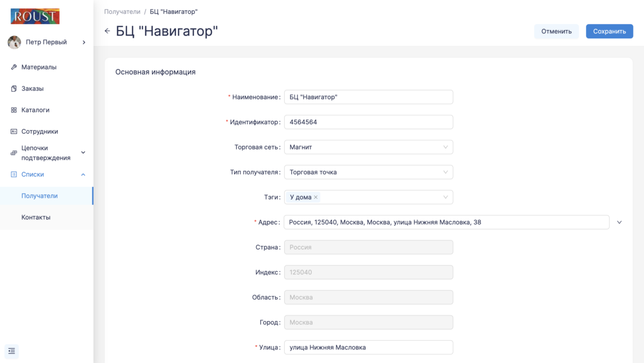
Task: Click the disabled Город field
Action: 369,322
